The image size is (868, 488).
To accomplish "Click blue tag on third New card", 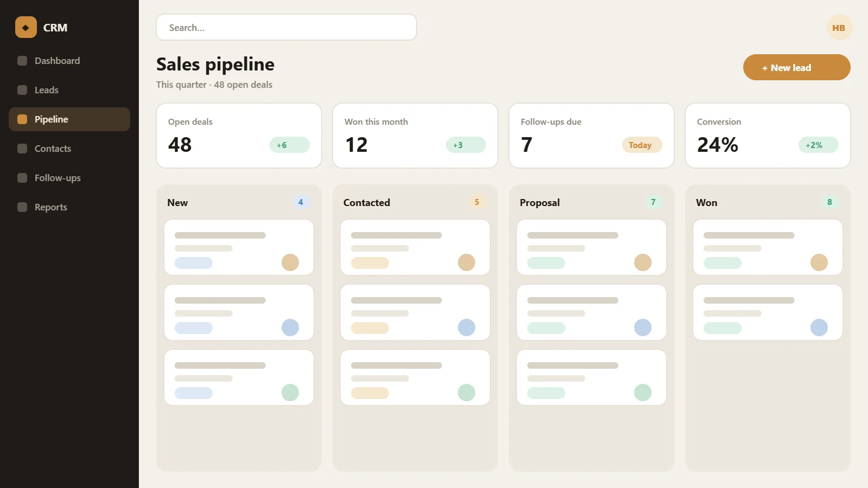I will click(x=194, y=393).
